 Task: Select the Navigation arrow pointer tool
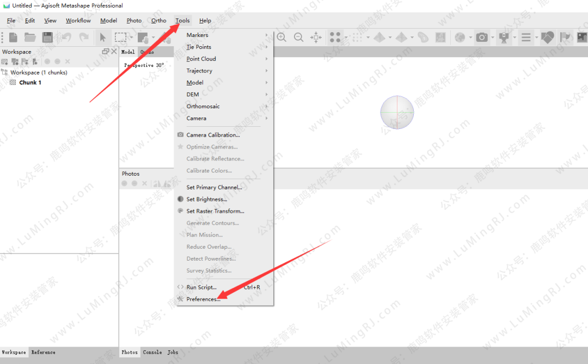coord(102,37)
